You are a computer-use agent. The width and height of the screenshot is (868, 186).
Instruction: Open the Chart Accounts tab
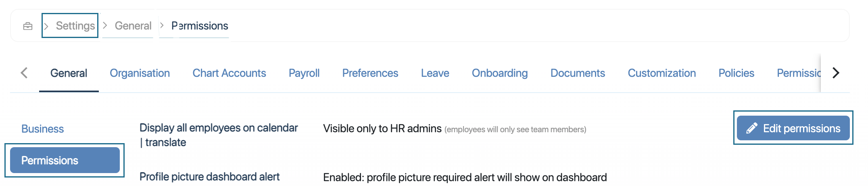pyautogui.click(x=229, y=73)
